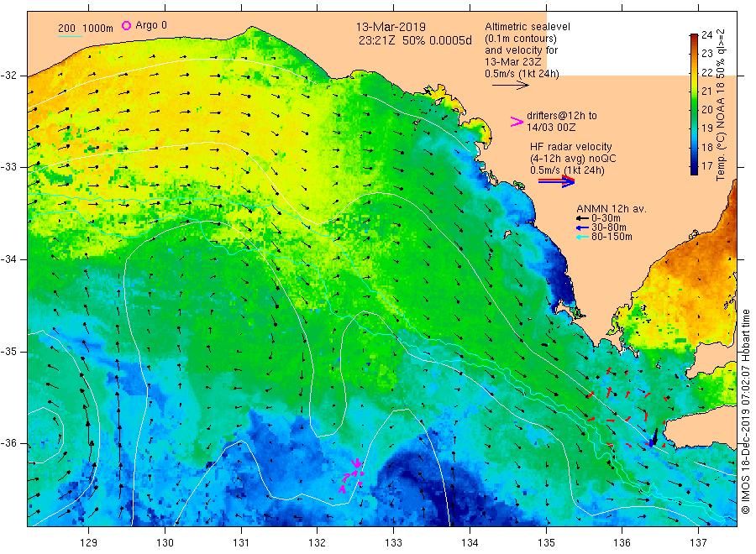The height and width of the screenshot is (554, 756).
Task: Click the '23:21Z 50% 0.0005d' text
Action: coord(415,40)
